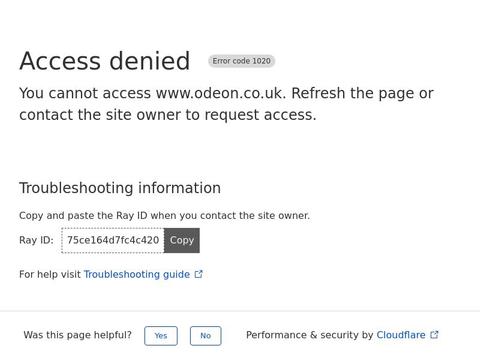
Task: Click "contact the site owner to request access" line
Action: tap(168, 115)
